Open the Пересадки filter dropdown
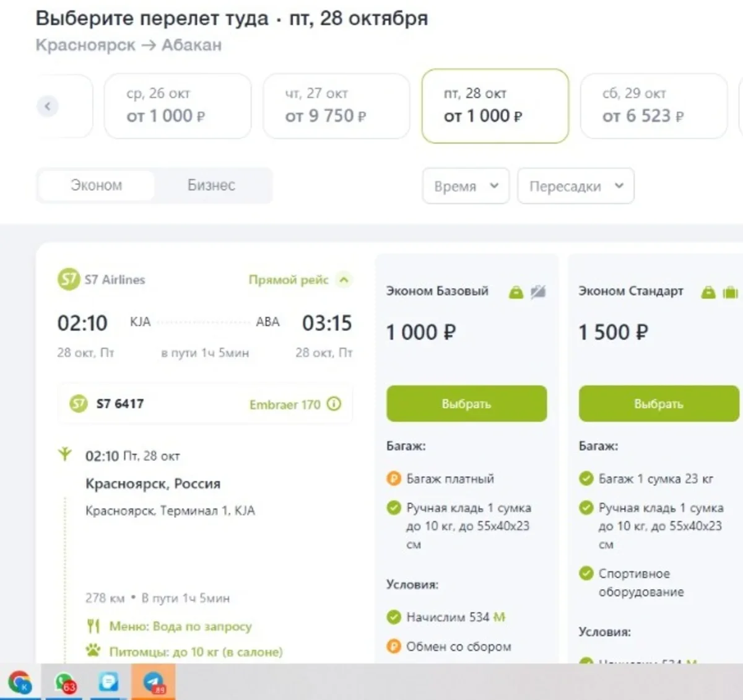743x700 pixels. [x=575, y=186]
